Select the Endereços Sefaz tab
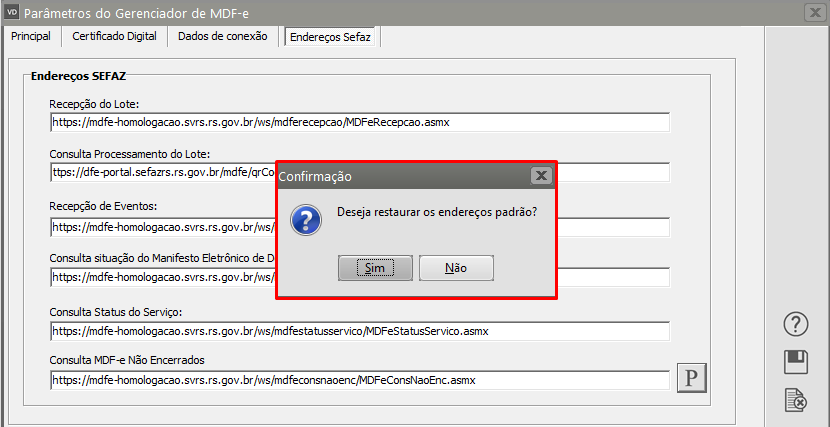This screenshot has width=830, height=427. [330, 38]
